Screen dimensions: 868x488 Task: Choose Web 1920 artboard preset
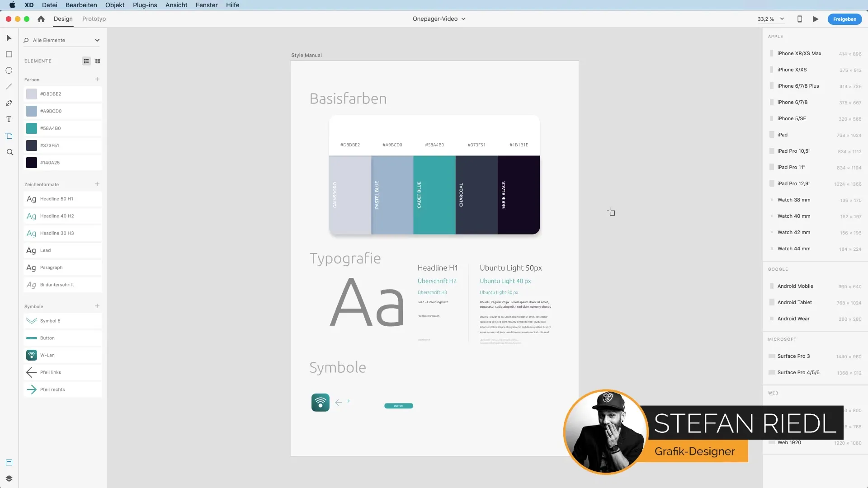point(815,442)
